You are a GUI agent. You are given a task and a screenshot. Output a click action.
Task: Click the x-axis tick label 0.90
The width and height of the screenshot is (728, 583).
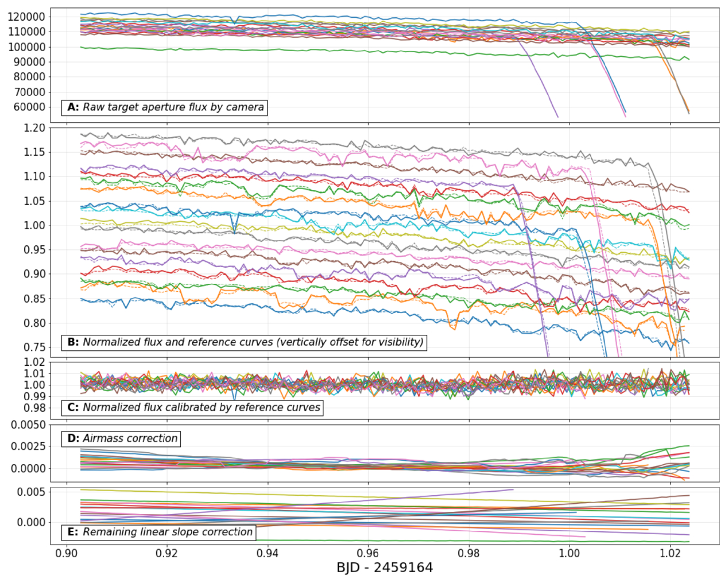coord(67,553)
